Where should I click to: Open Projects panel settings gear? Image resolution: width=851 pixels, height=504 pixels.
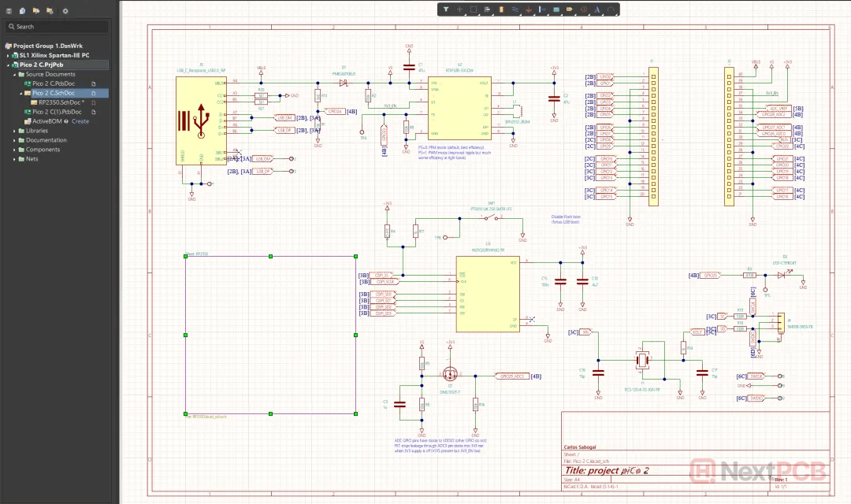pos(65,11)
